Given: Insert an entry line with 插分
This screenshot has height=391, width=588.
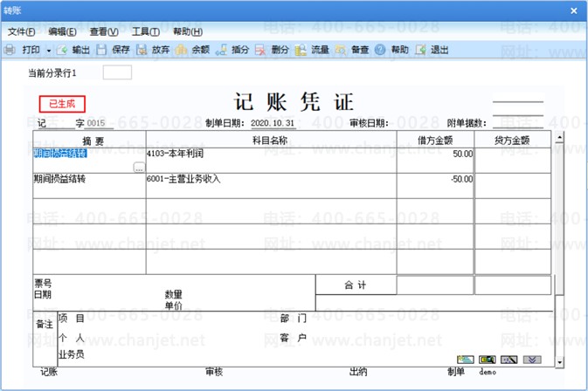Looking at the screenshot, I should (232, 50).
